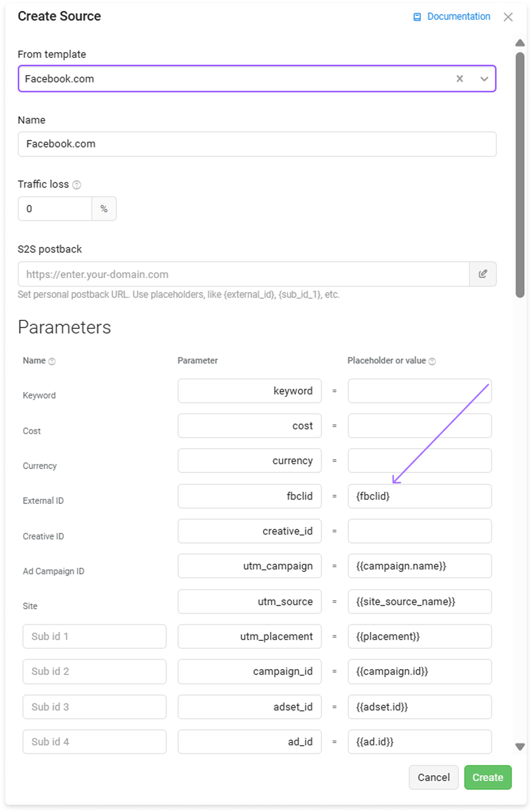Expand the From template dropdown
Screen dimensions: 532x812
[x=484, y=79]
